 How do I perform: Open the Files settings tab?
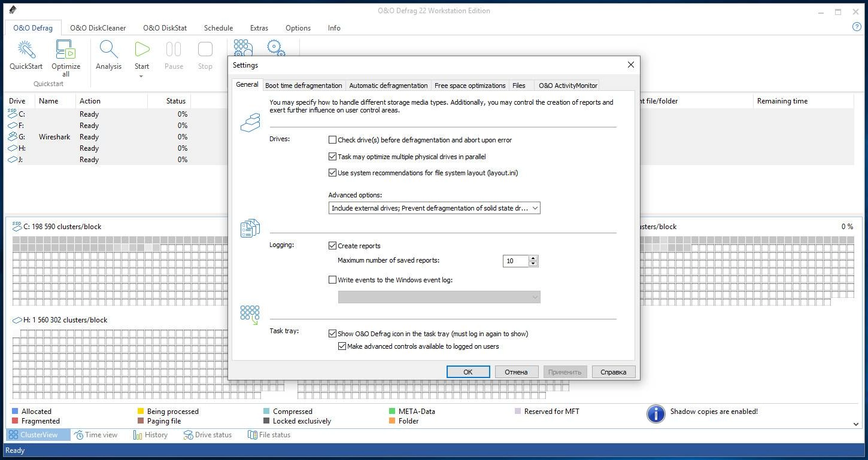519,86
